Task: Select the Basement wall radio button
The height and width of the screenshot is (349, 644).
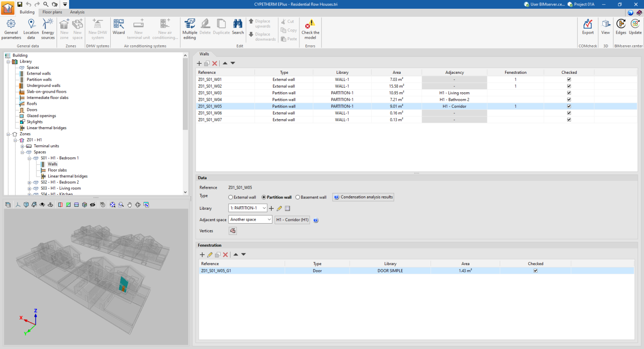Action: (298, 197)
